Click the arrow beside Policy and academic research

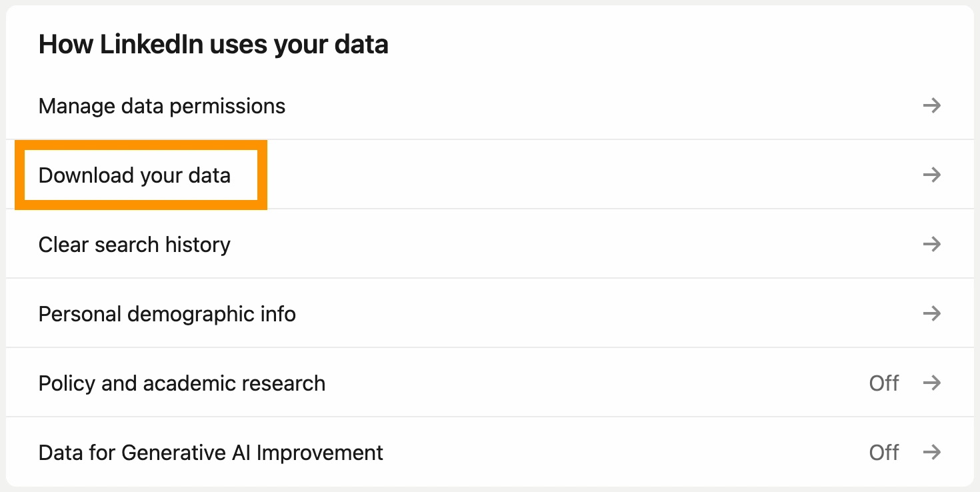[x=933, y=383]
